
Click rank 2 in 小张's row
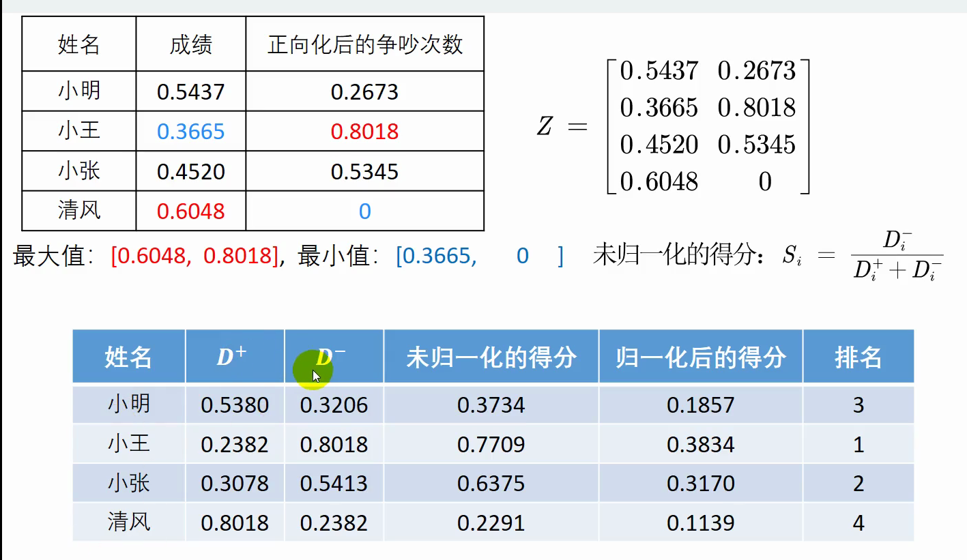[858, 484]
